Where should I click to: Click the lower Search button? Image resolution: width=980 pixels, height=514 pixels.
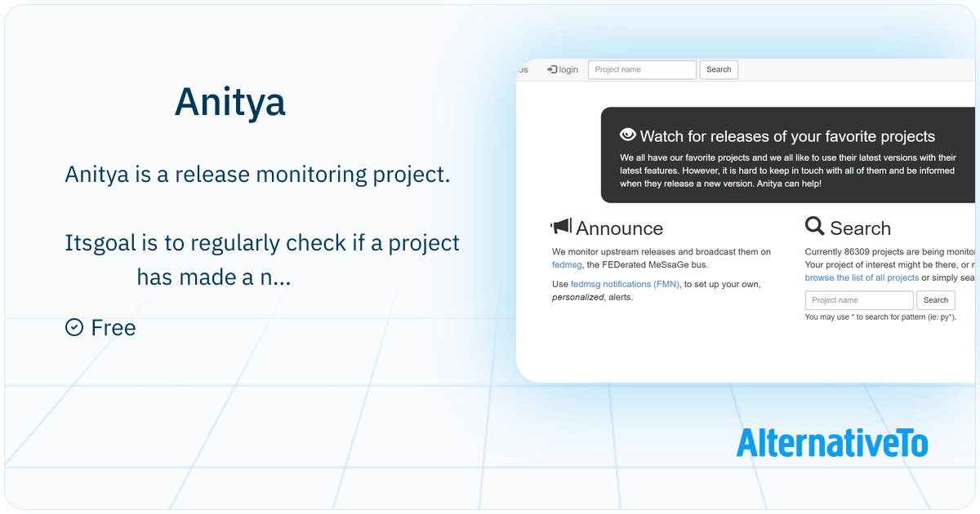936,300
